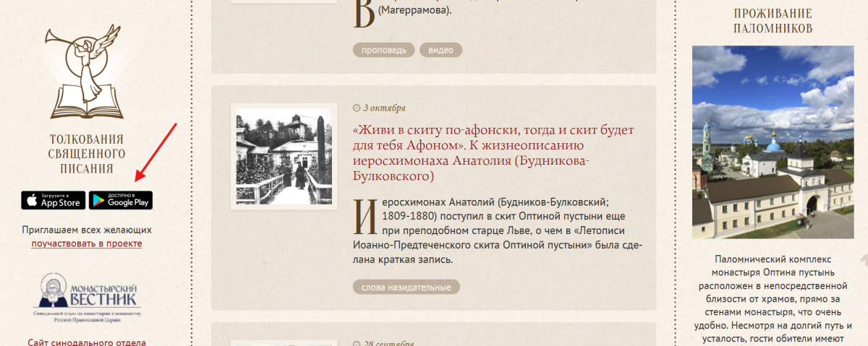
Task: Click the excerpt starting «Иеросхимонах Анатолий»
Action: [496, 230]
